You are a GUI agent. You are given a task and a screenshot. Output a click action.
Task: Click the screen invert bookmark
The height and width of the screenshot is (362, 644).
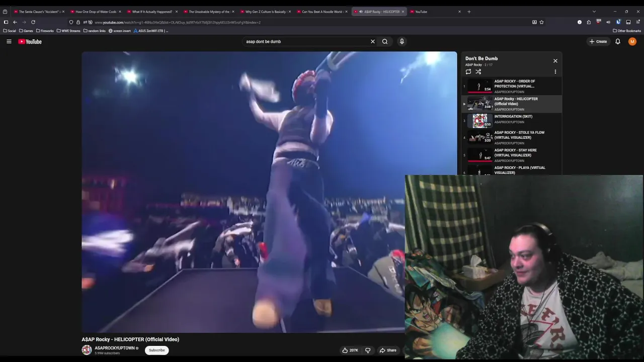[x=120, y=31]
